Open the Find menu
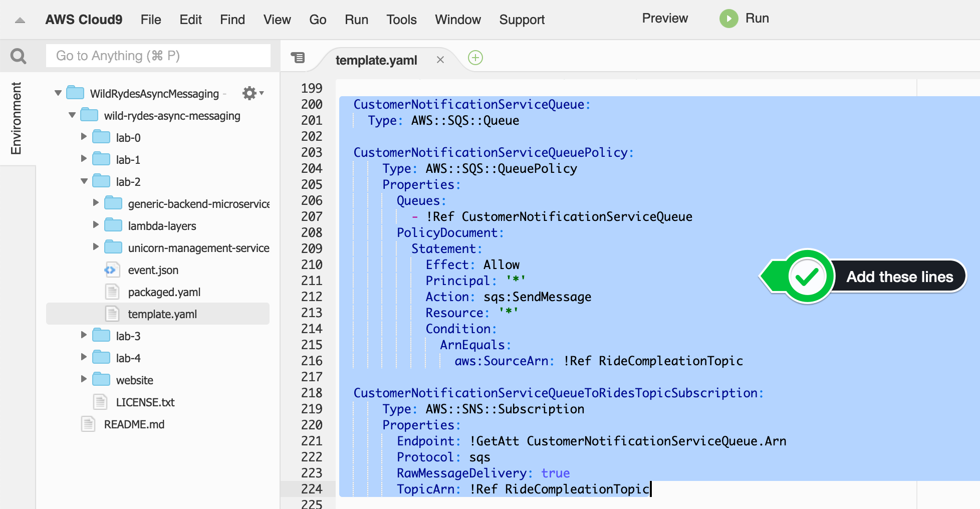 pyautogui.click(x=232, y=20)
